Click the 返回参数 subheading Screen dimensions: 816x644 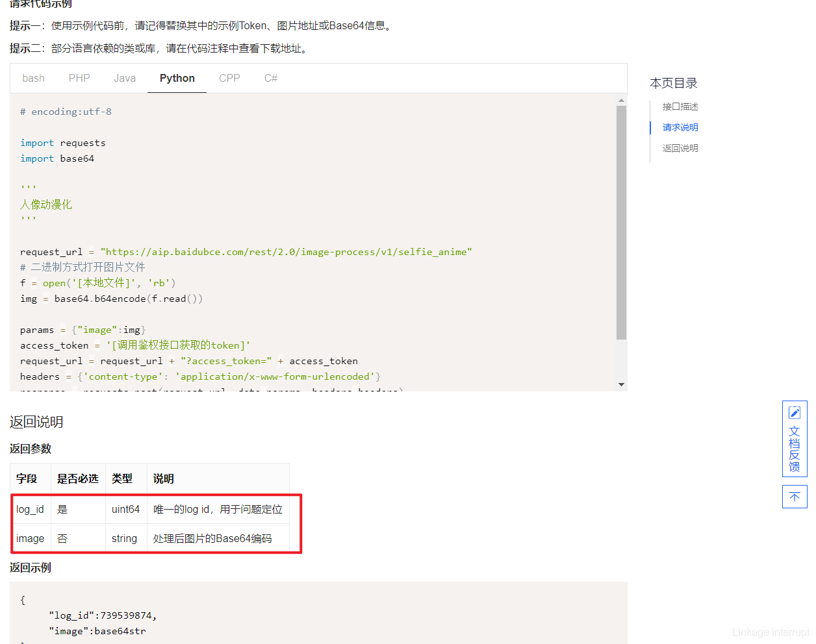(31, 449)
